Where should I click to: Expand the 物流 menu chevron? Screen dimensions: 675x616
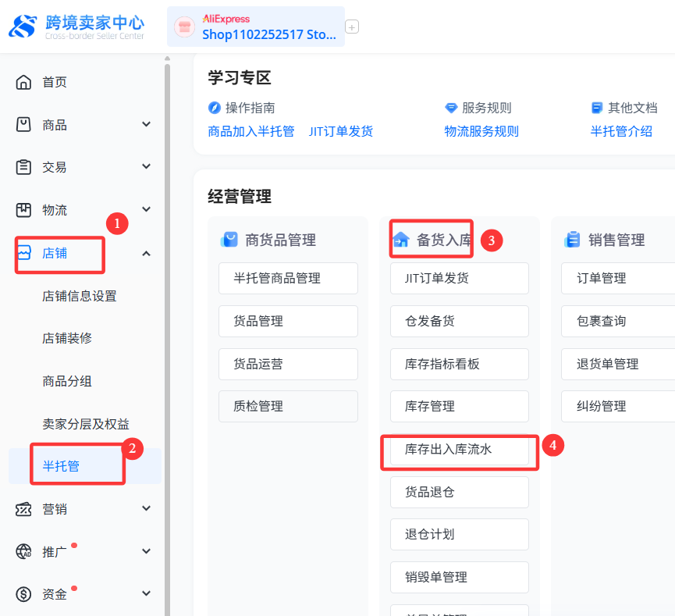tap(146, 210)
